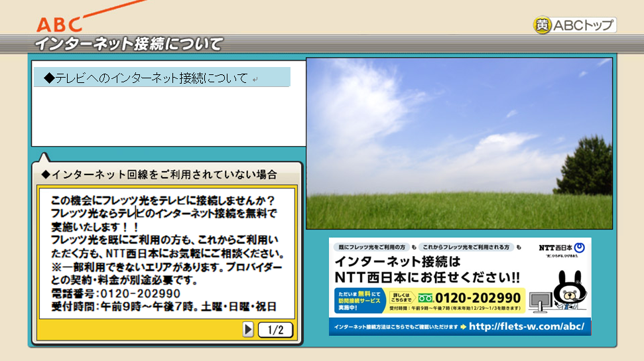The image size is (644, 361).
Task: Click the NTT西日本 logo
Action: tap(562, 248)
